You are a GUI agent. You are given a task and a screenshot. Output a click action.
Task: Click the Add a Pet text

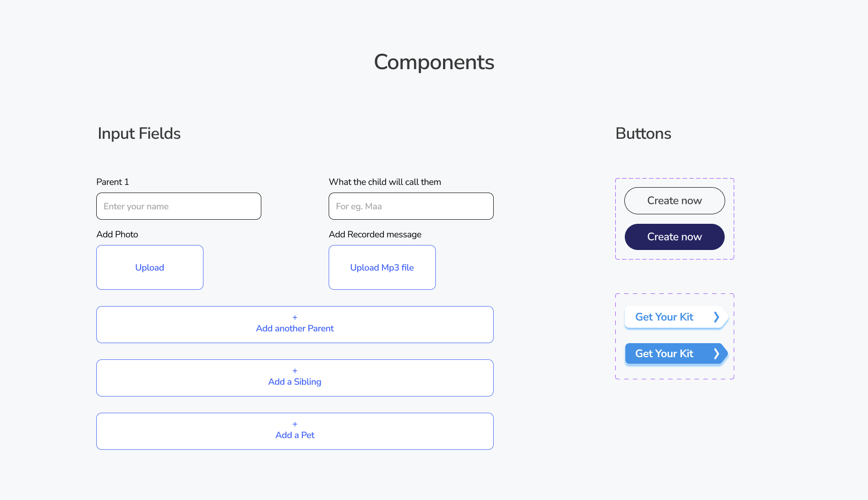click(295, 435)
